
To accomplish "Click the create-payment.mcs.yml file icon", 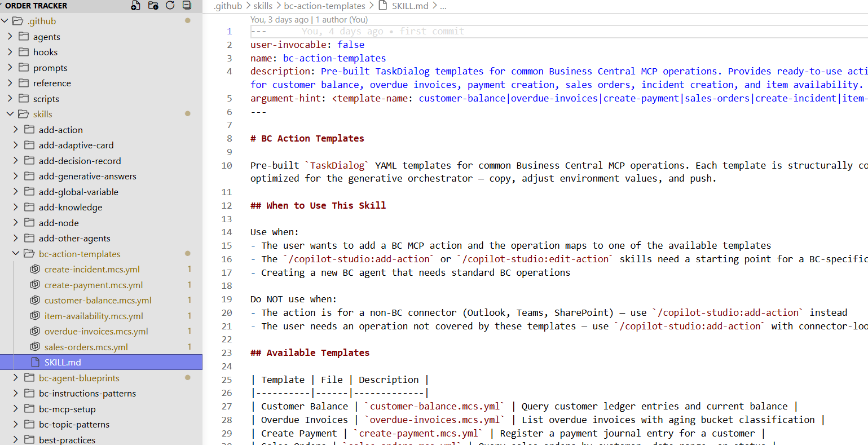I will (x=35, y=285).
